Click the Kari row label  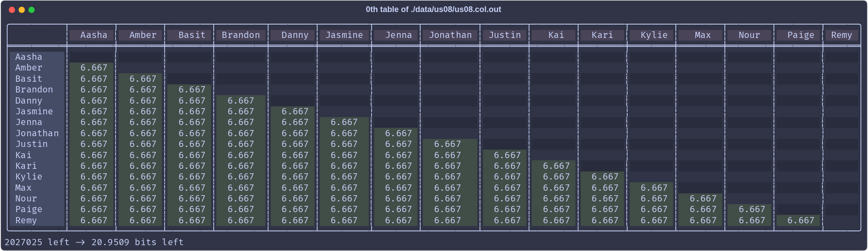(37, 166)
